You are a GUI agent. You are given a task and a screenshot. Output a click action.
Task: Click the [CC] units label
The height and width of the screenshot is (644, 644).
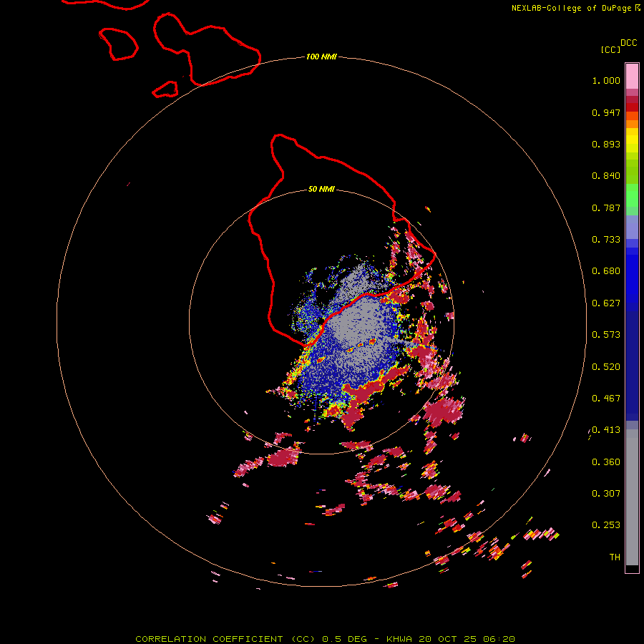[610, 49]
